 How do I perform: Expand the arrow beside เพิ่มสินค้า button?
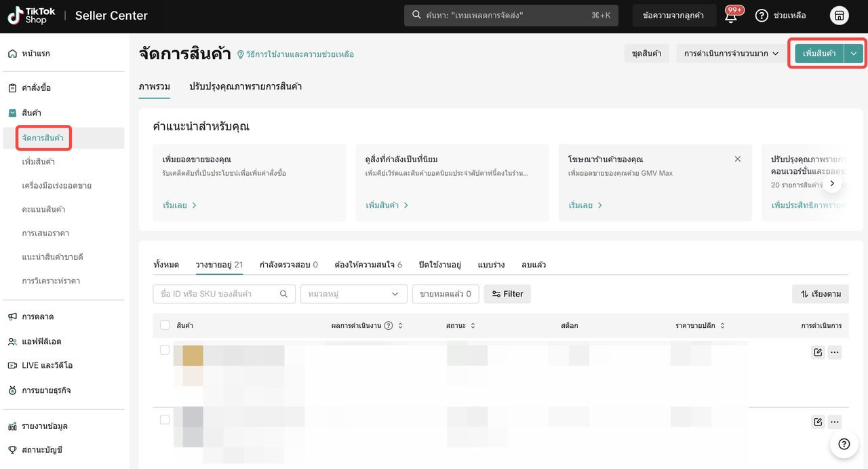tap(854, 54)
